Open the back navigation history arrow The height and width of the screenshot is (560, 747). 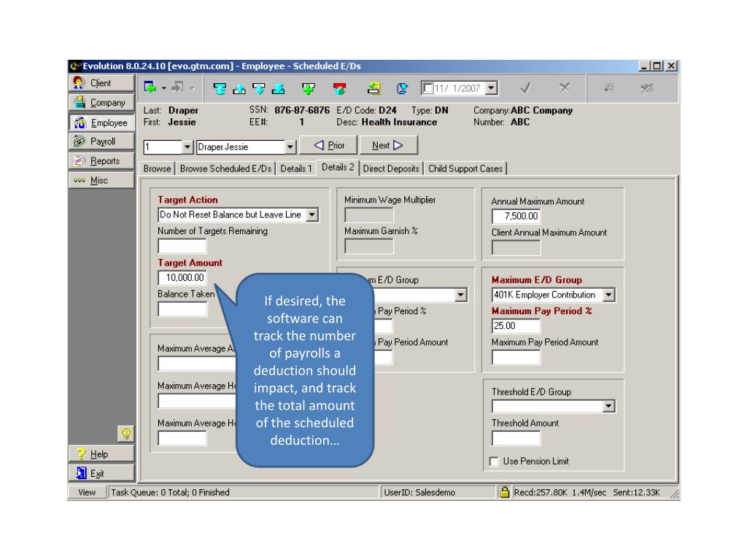pyautogui.click(x=163, y=88)
